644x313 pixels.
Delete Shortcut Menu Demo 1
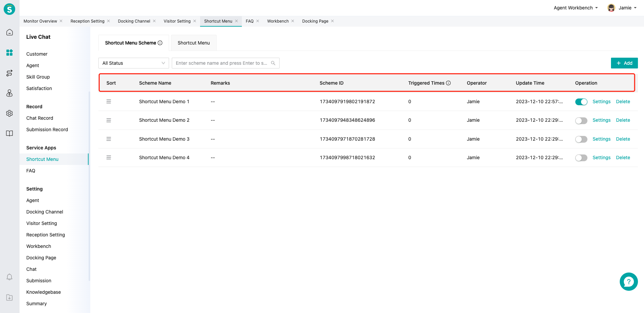[x=623, y=102]
